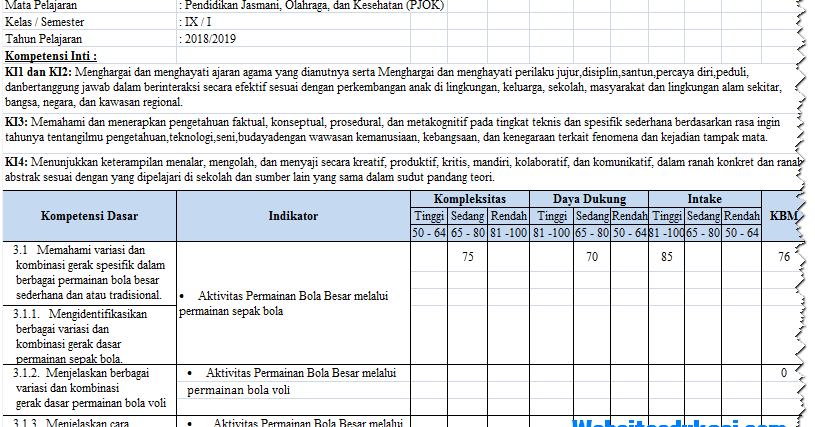Click the Kompleksitas score cell '75'
The height and width of the screenshot is (427, 815).
point(467,257)
